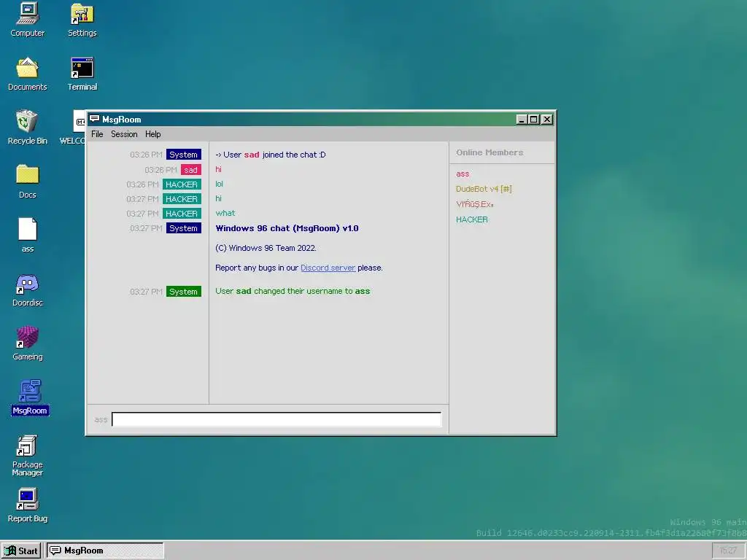
Task: Click HACKER tag beside 'what' message
Action: (x=182, y=214)
